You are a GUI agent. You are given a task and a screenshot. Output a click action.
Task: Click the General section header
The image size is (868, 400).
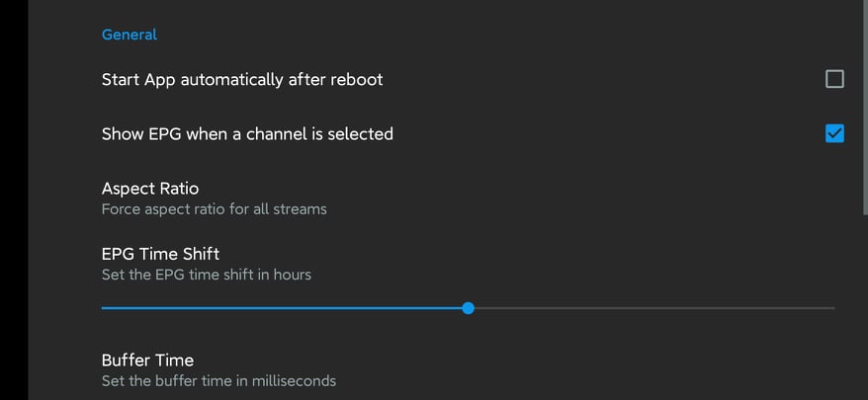click(130, 35)
